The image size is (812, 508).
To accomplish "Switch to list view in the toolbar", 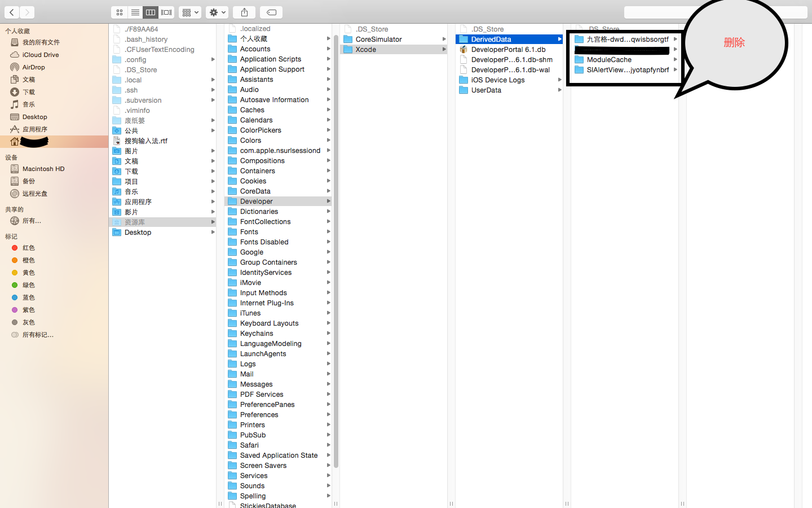I will 135,12.
